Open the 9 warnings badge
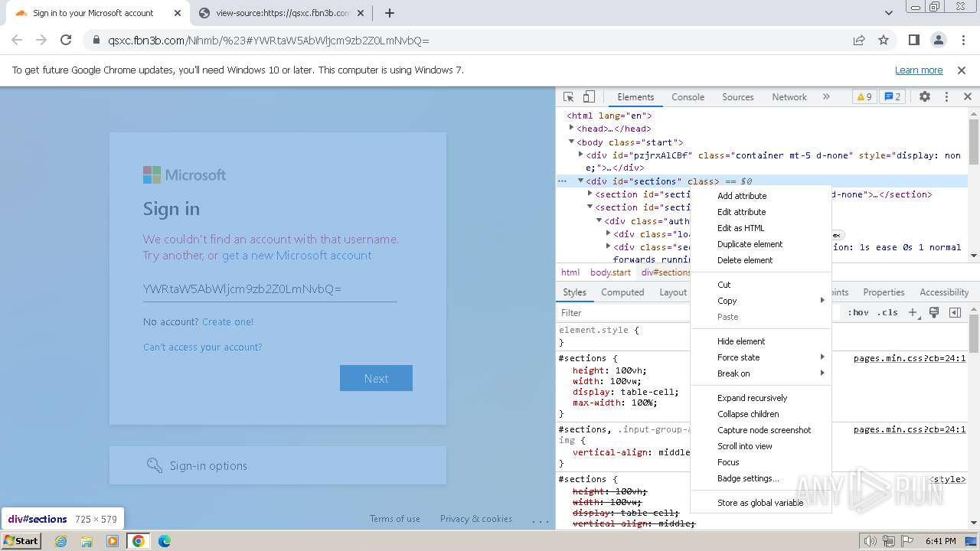 [x=864, y=97]
